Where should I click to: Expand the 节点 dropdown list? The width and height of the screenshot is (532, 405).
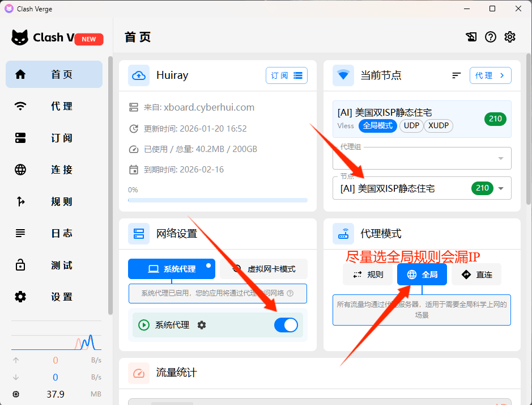click(500, 188)
